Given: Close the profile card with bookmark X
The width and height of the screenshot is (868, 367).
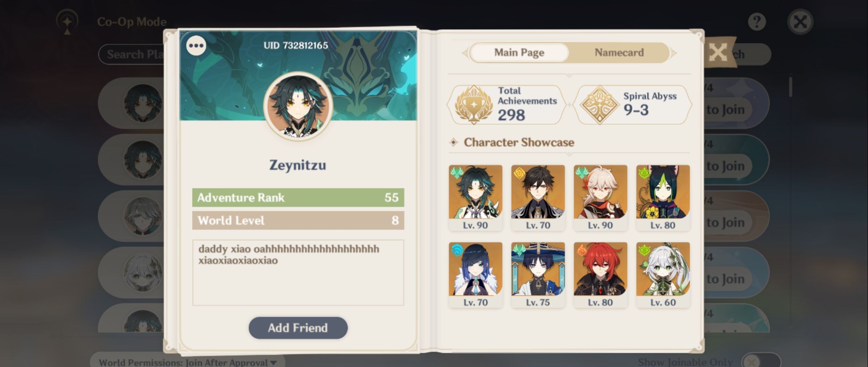Looking at the screenshot, I should click(x=719, y=53).
